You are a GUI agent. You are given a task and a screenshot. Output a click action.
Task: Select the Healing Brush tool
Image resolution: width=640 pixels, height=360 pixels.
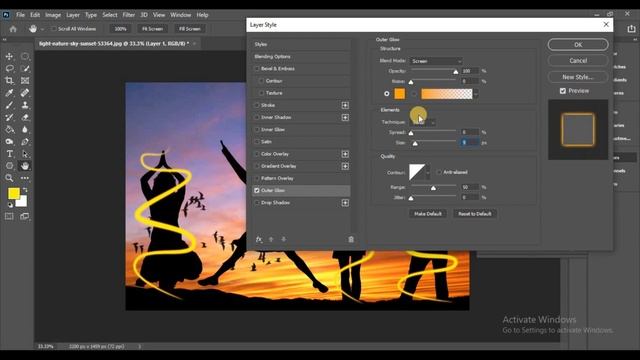pyautogui.click(x=25, y=93)
